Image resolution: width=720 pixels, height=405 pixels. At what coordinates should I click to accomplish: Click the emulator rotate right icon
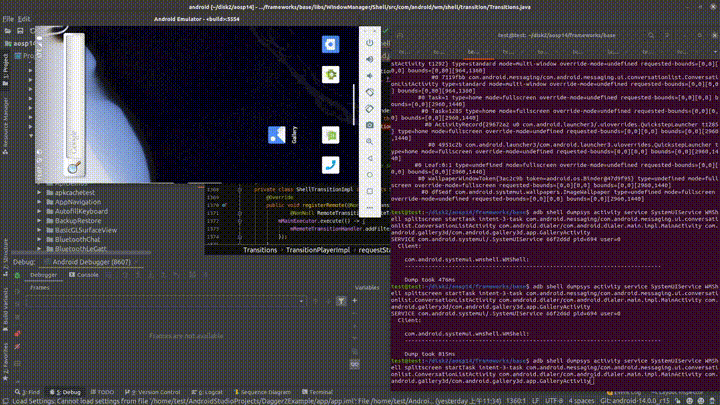pos(370,109)
